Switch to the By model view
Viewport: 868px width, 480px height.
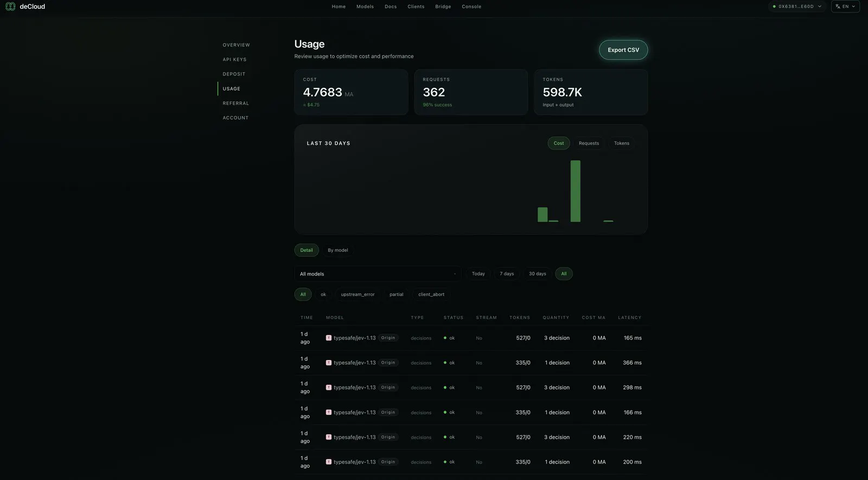[338, 250]
